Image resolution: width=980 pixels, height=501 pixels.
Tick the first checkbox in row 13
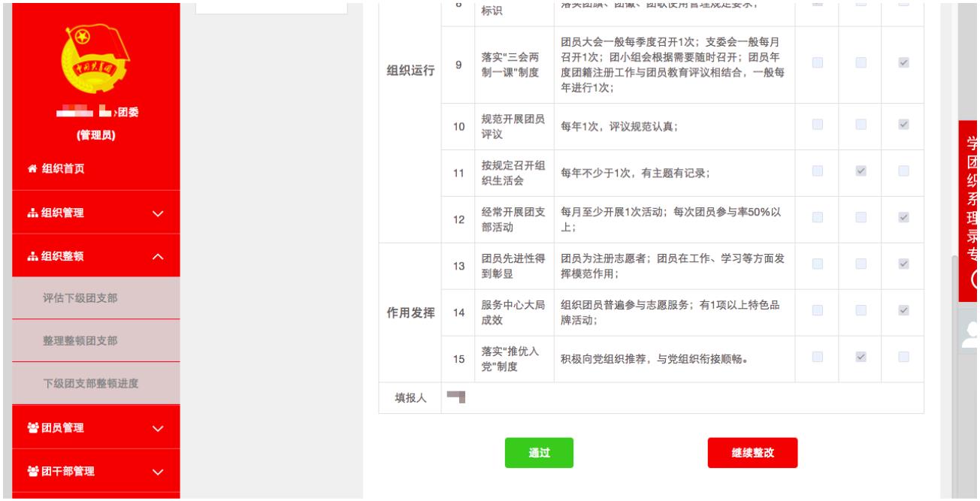coord(817,264)
